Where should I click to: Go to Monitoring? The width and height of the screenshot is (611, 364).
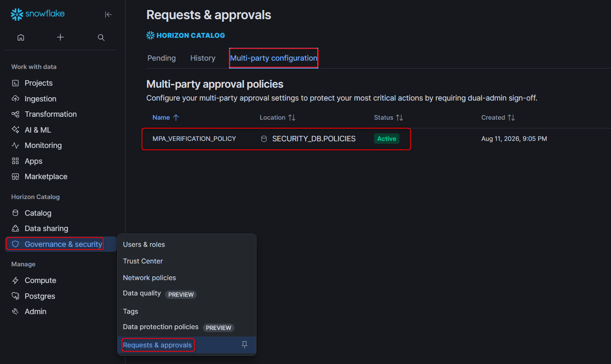coord(43,145)
